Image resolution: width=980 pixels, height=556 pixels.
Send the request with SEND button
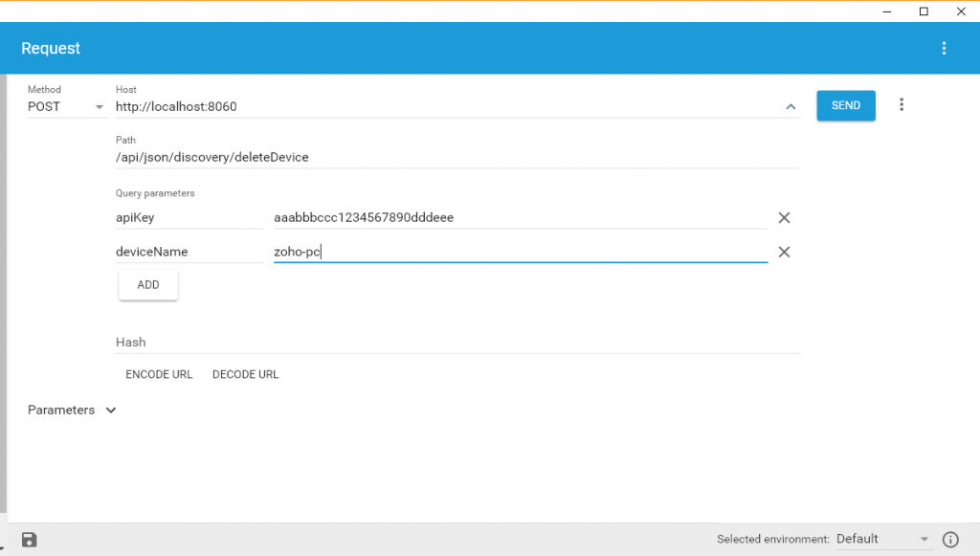[846, 105]
